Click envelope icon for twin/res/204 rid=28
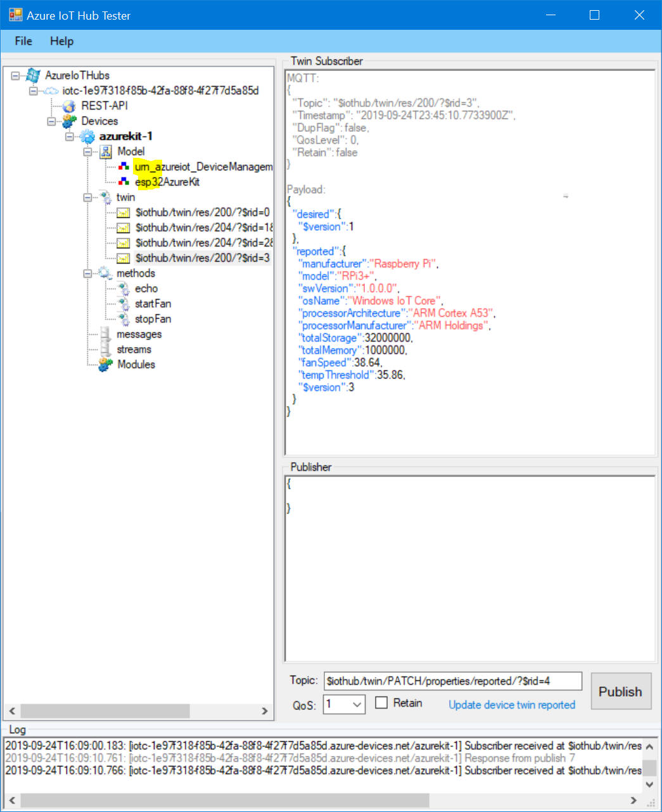The image size is (662, 812). (x=124, y=243)
